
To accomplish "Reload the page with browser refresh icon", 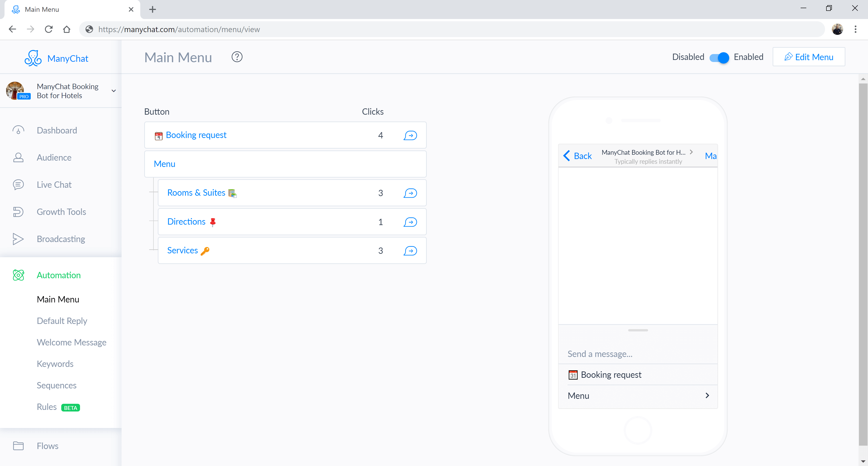I will pyautogui.click(x=49, y=29).
